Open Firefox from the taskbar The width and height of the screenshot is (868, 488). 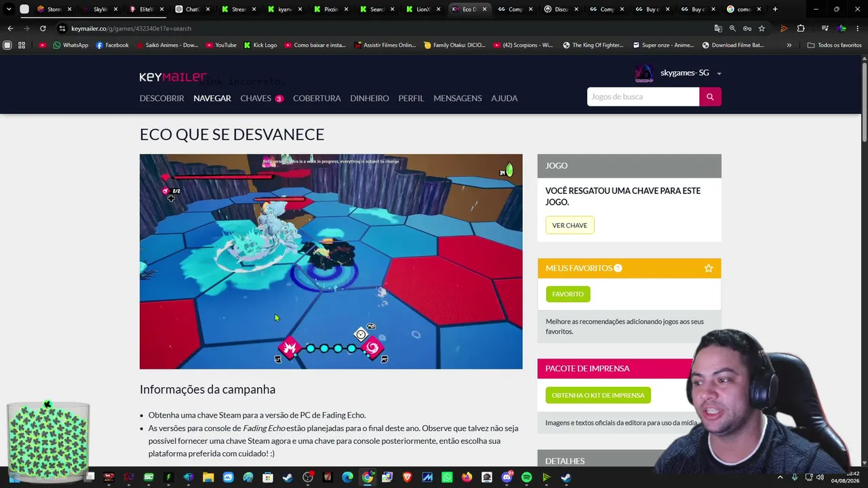coord(467,477)
